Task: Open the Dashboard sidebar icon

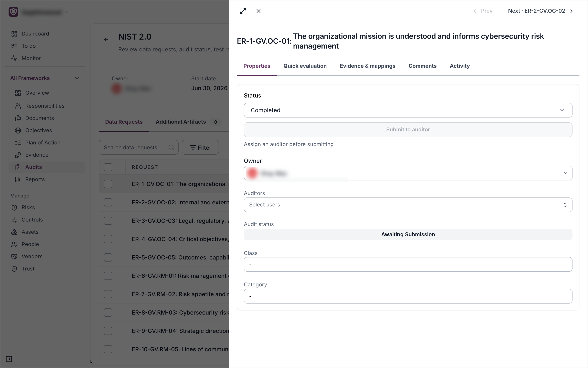Action: tap(14, 34)
